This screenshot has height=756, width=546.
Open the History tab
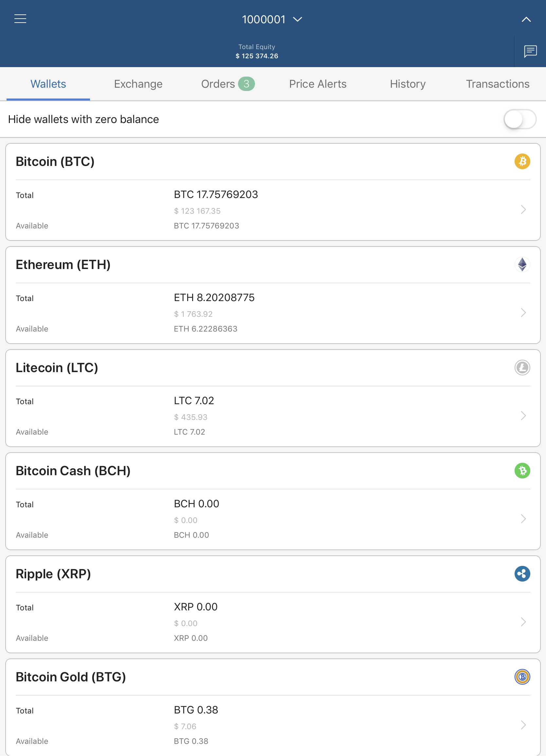pos(408,84)
